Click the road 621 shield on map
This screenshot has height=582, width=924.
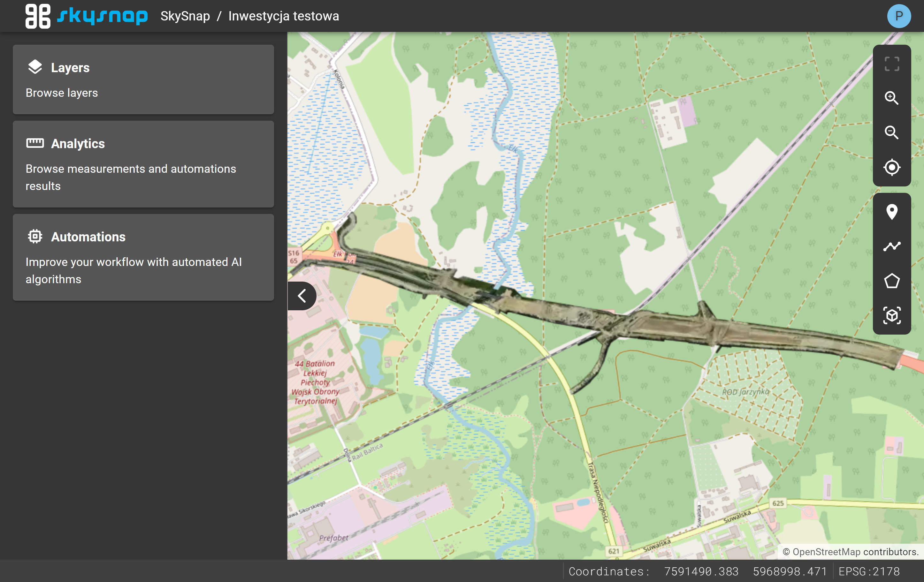click(613, 551)
